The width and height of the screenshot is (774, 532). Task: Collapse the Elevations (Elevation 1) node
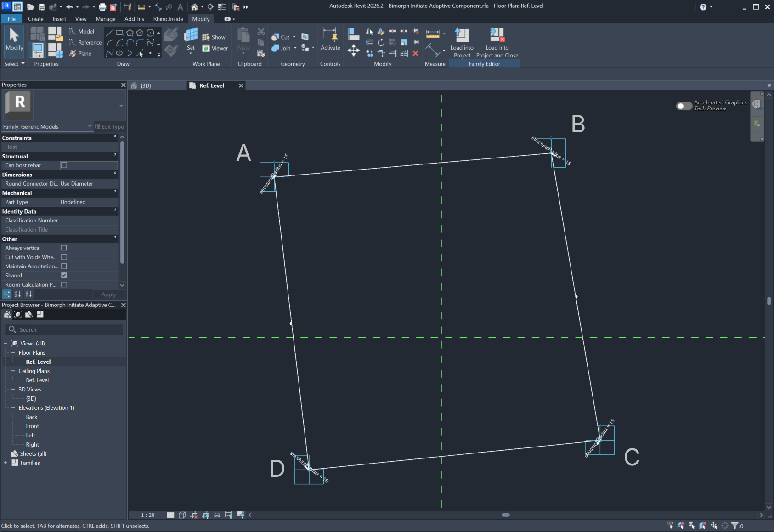tap(13, 407)
